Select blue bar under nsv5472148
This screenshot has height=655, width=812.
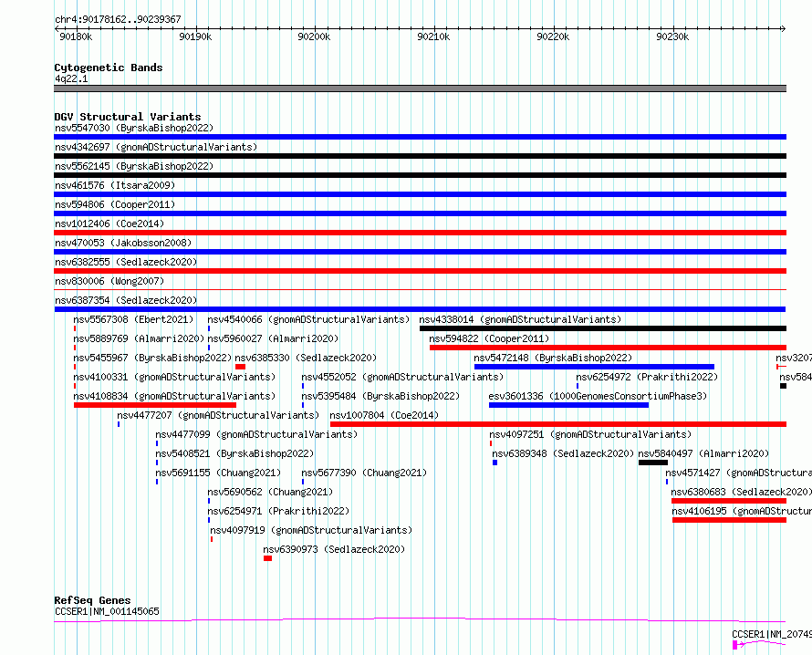(595, 367)
